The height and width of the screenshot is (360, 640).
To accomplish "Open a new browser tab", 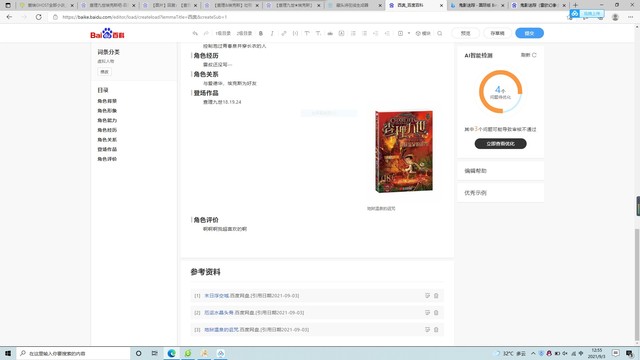I will coord(575,5).
